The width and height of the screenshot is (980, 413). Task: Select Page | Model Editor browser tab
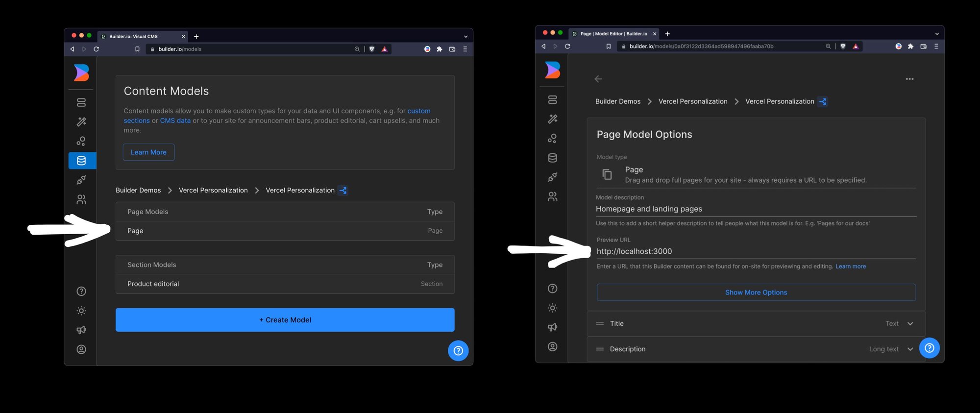614,34
